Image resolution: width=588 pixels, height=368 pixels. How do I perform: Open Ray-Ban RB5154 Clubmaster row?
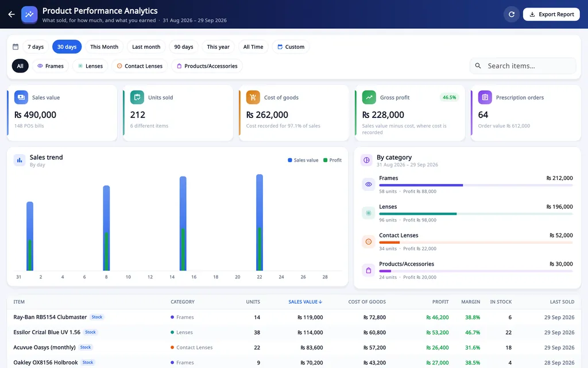coord(294,317)
